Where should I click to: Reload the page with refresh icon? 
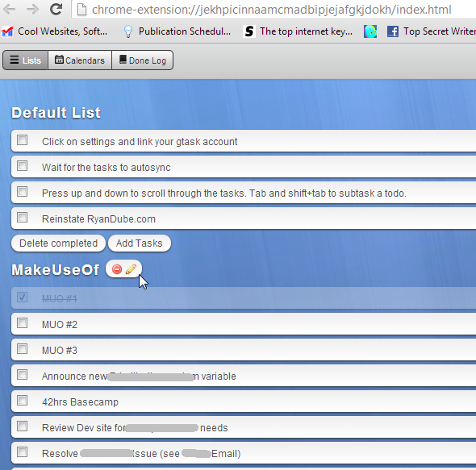click(x=56, y=9)
